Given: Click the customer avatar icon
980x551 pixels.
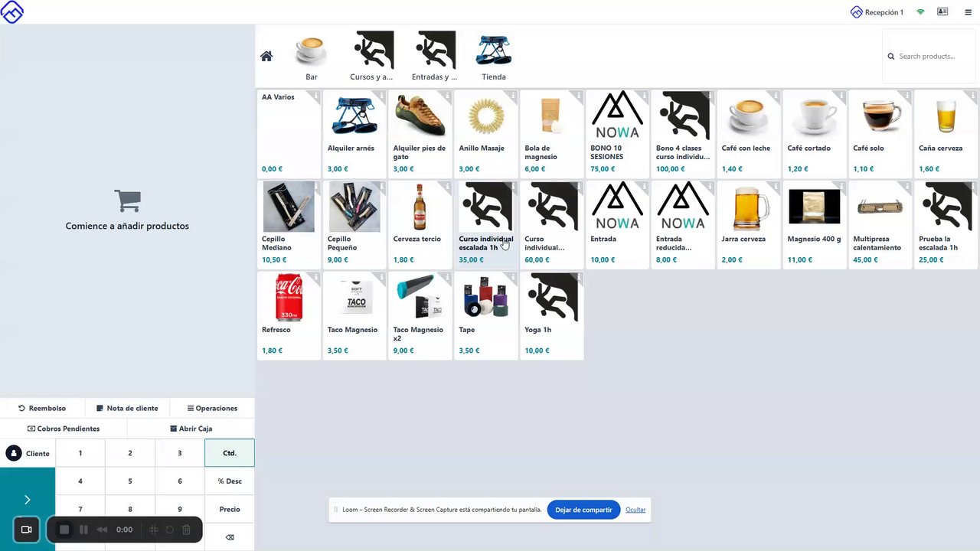Looking at the screenshot, I should 14,453.
